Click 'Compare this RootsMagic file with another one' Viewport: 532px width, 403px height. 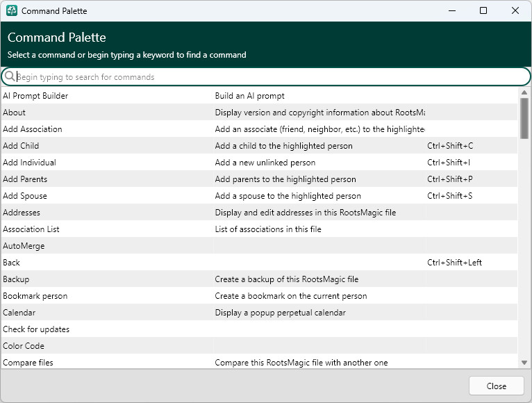[301, 362]
